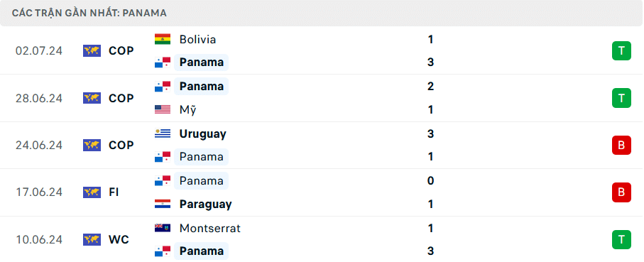Screen dimensions: 644x262
Task: Click the Bolivia flag icon
Action: [162, 40]
